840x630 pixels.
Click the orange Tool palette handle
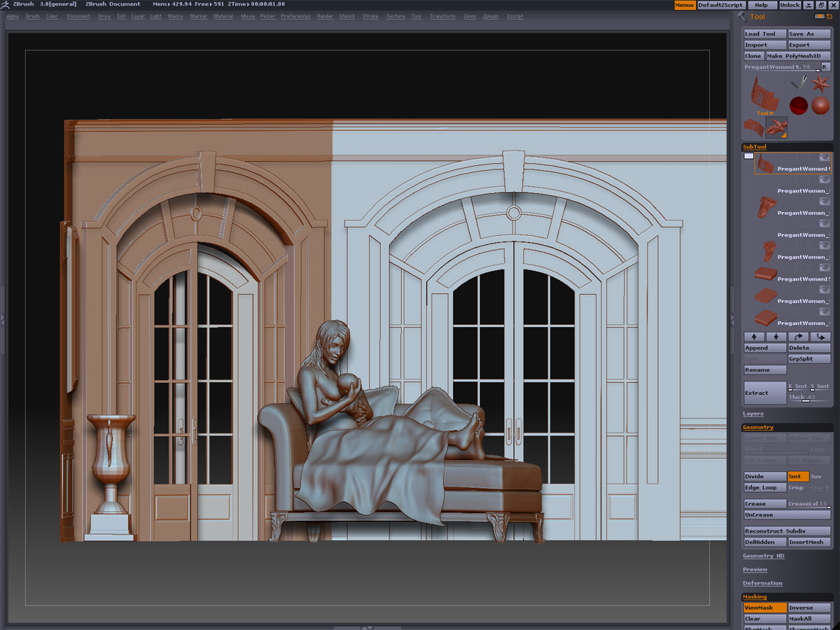[820, 16]
